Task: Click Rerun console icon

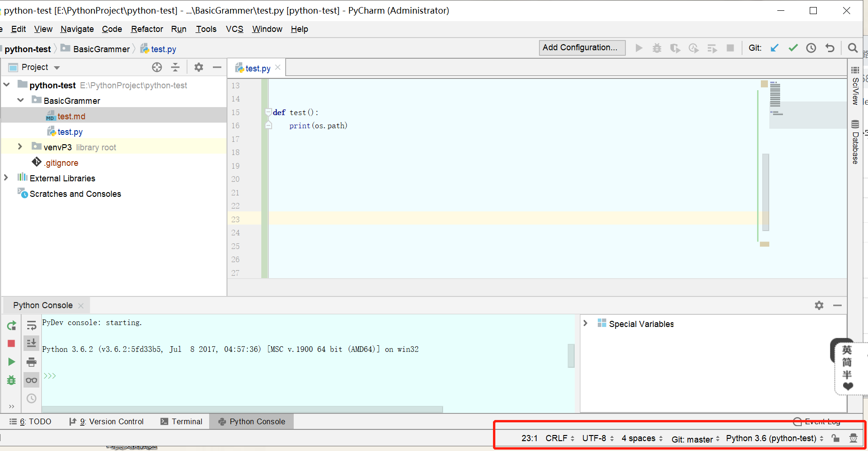Action: click(x=12, y=326)
